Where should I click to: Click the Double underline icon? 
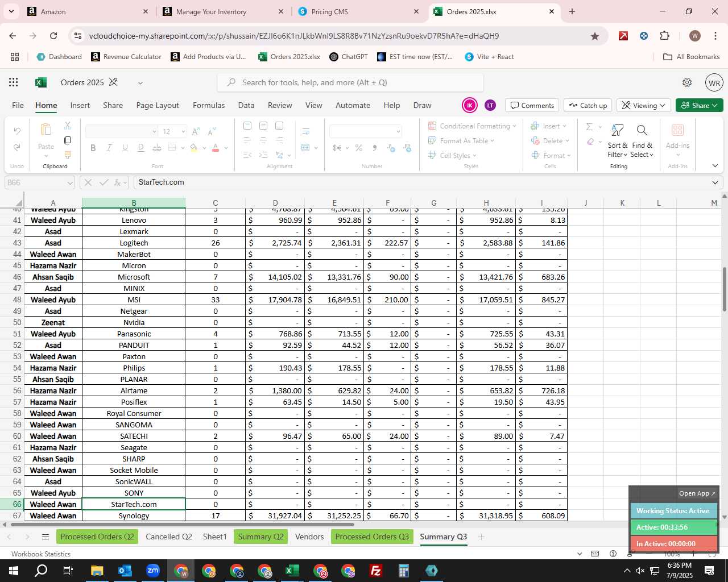pyautogui.click(x=140, y=148)
